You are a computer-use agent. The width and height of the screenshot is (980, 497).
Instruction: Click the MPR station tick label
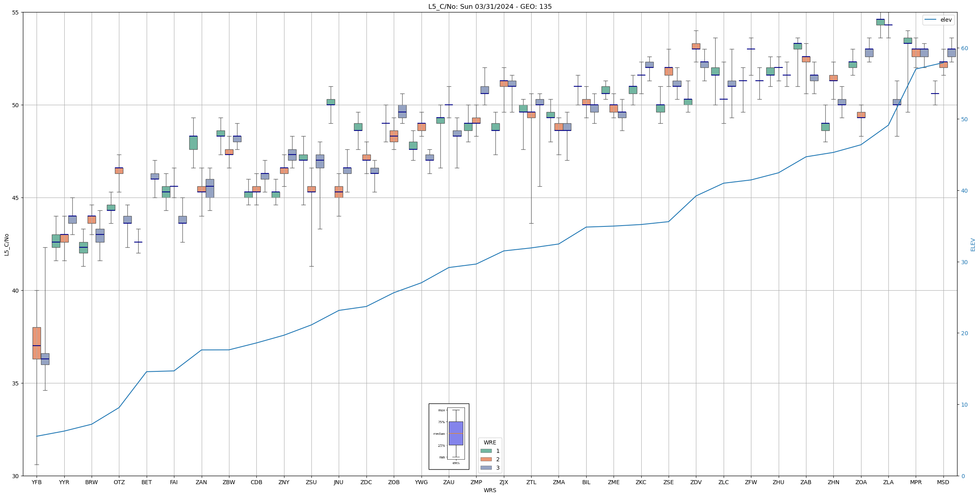click(x=916, y=482)
